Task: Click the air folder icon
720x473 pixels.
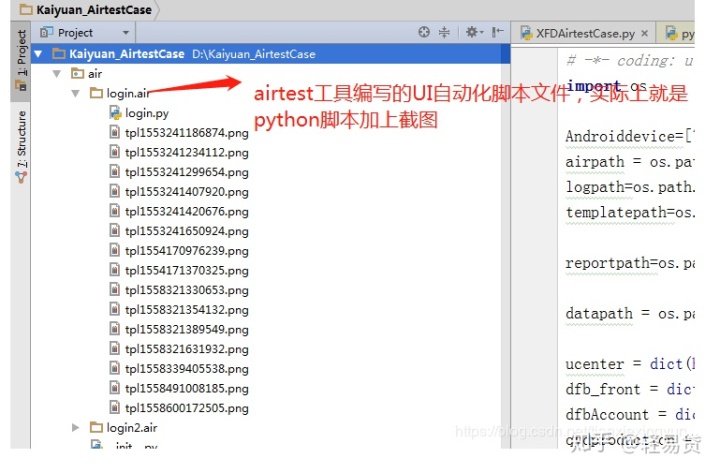Action: pyautogui.click(x=78, y=73)
